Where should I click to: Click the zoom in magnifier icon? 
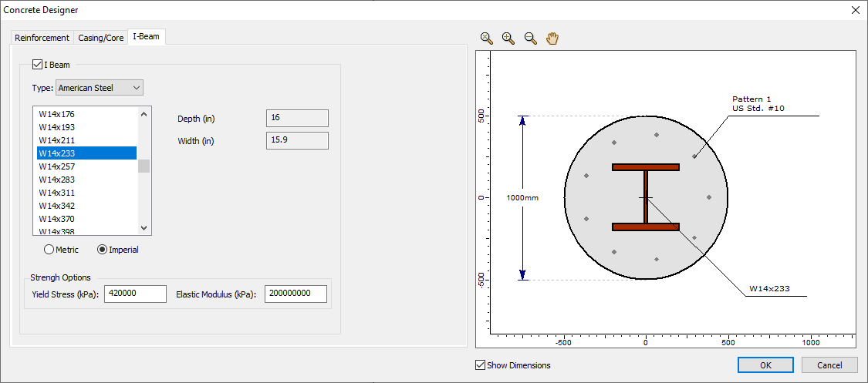[508, 38]
